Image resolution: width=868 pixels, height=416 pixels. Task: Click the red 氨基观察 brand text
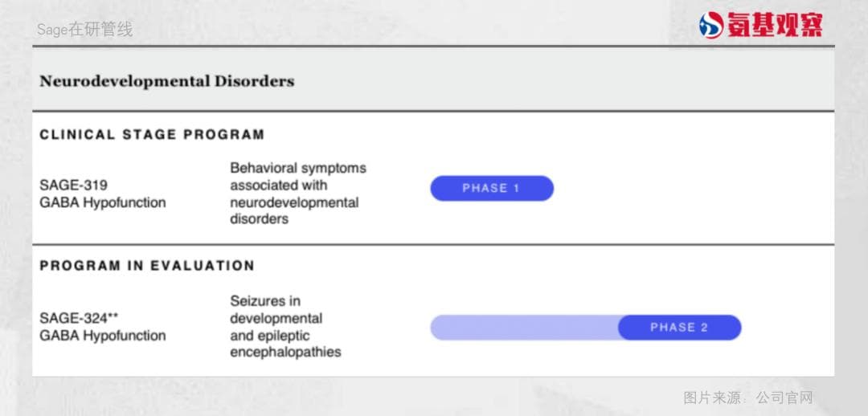coord(776,26)
